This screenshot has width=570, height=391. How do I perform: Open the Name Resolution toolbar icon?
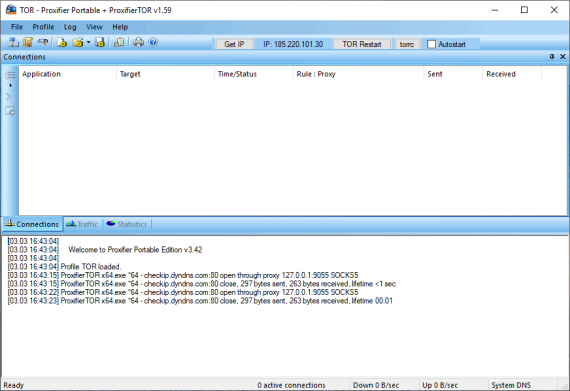tap(43, 43)
